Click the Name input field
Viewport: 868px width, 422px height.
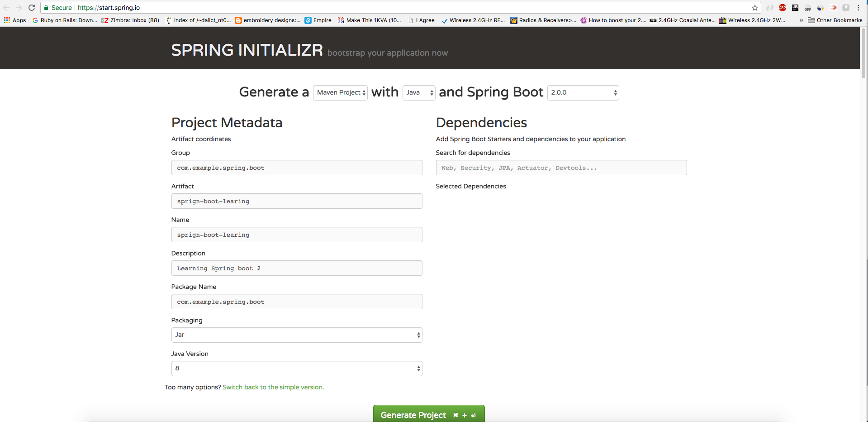point(297,235)
